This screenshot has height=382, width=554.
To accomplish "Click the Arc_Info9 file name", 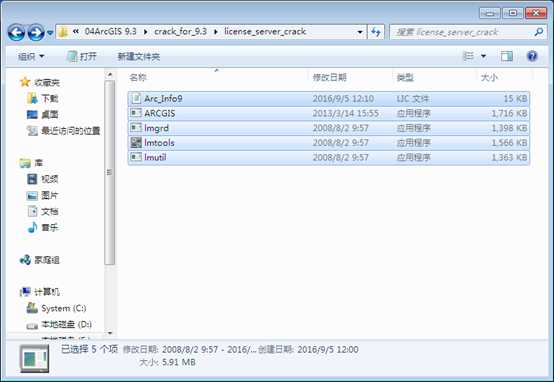I will [163, 99].
